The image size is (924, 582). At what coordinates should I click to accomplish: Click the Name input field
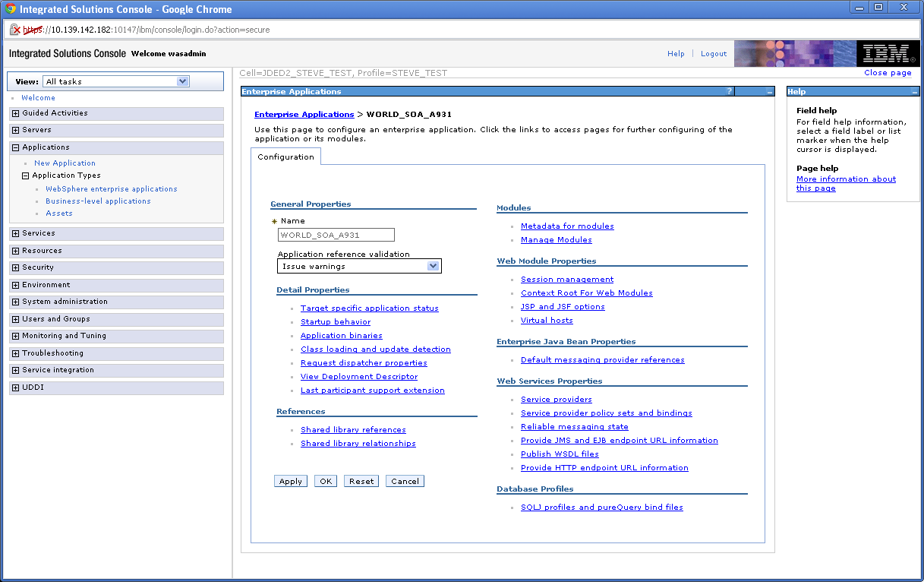(336, 235)
